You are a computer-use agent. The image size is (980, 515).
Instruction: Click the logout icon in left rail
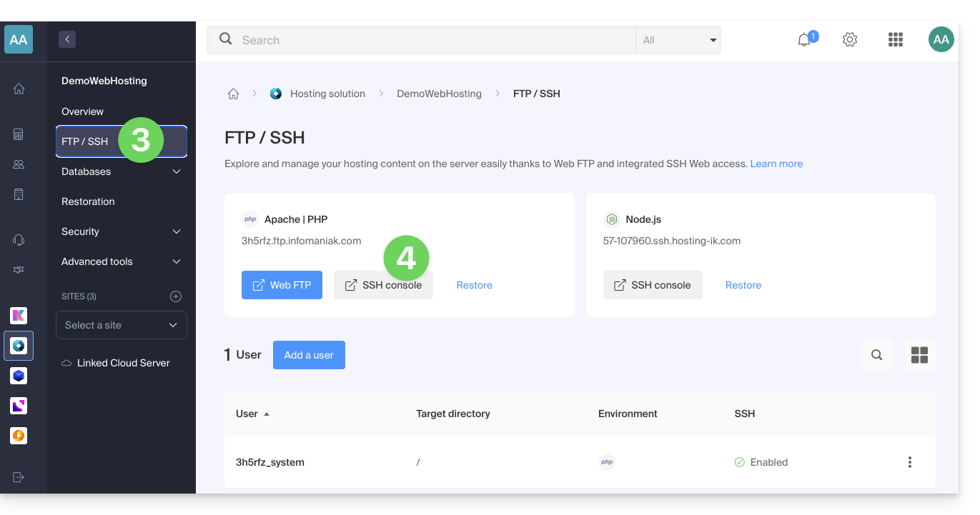(19, 477)
